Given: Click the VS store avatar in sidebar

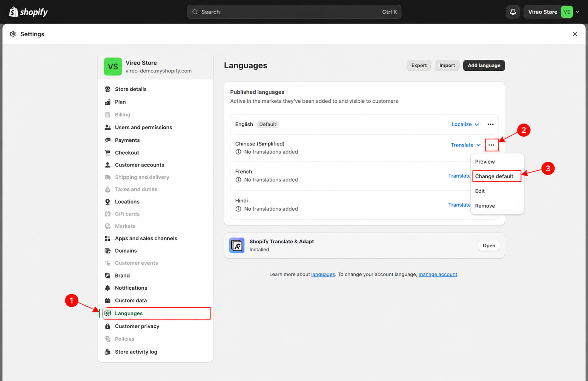Looking at the screenshot, I should click(113, 66).
